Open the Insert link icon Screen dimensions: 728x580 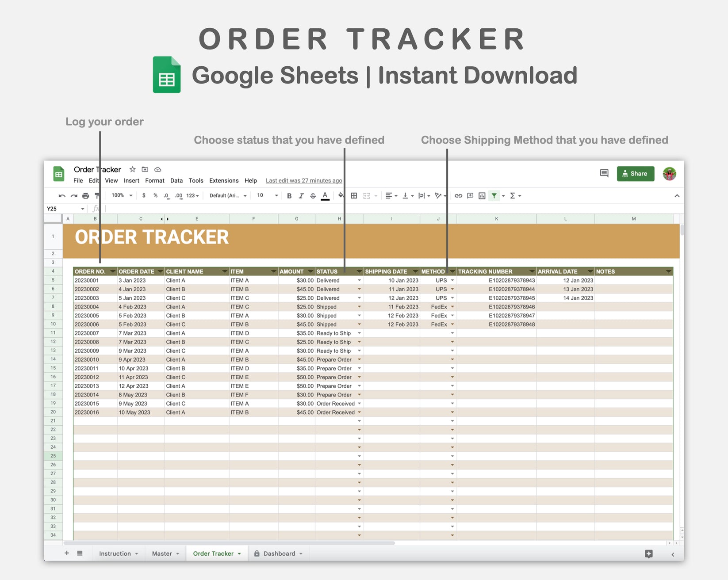pyautogui.click(x=458, y=195)
